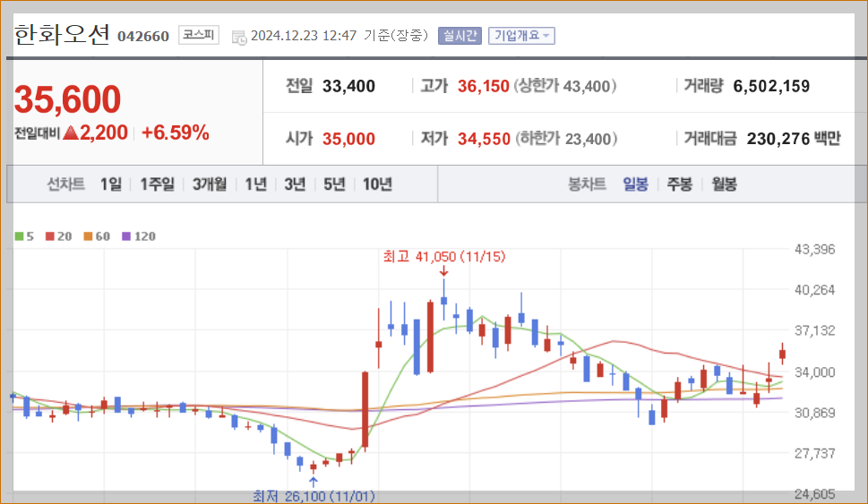Click the 최저 26,100 (11/01) low marker

(314, 496)
